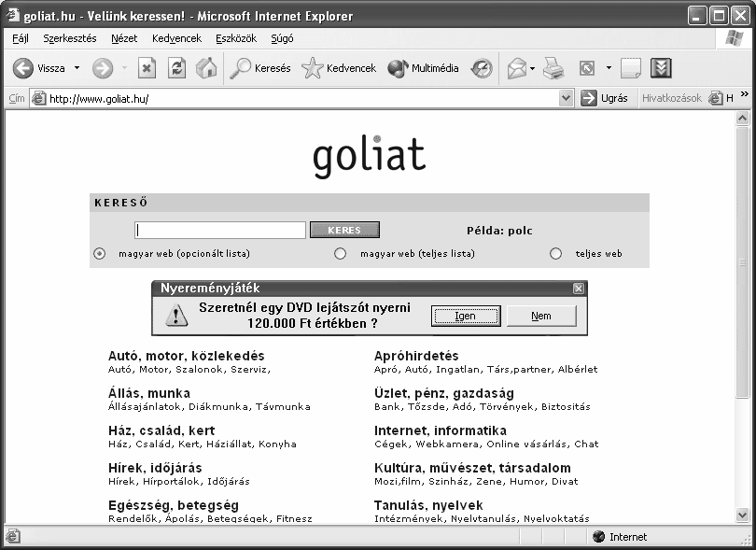Close the Nyereményjáték popup with X
This screenshot has height=550, width=756.
coord(579,289)
